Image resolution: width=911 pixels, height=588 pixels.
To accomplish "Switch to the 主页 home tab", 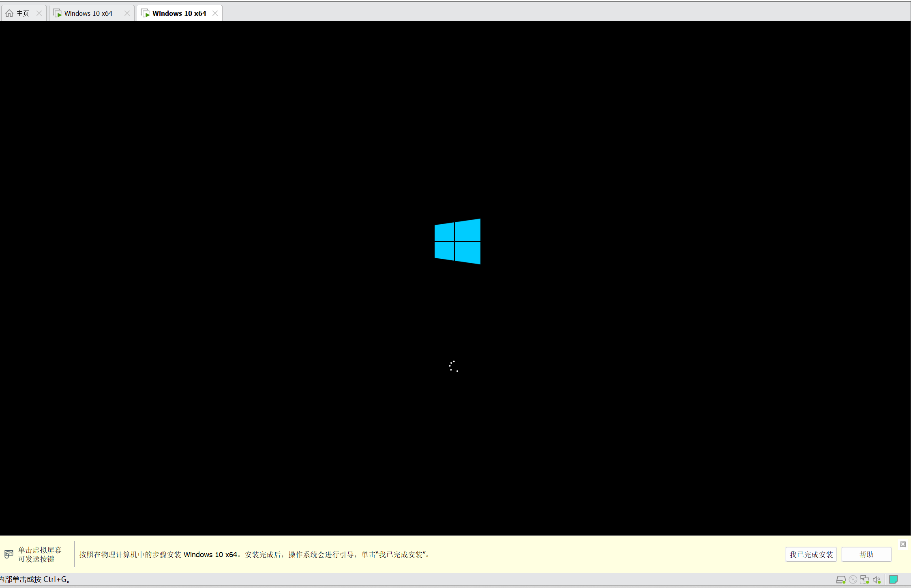I will pyautogui.click(x=24, y=13).
